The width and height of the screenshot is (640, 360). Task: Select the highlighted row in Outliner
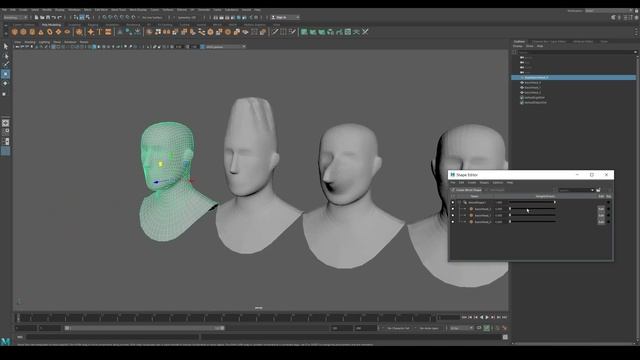click(x=573, y=78)
